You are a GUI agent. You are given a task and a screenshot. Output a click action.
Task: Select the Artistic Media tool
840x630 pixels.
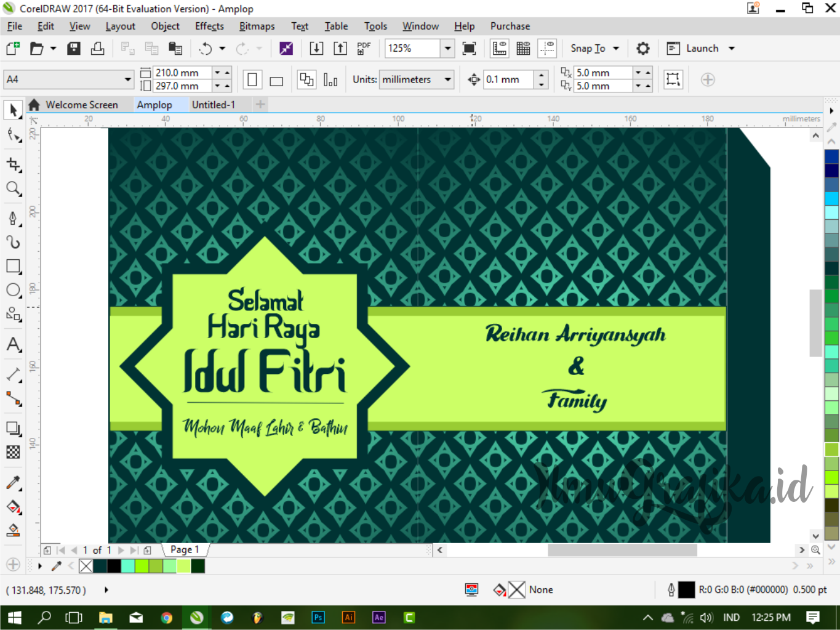pyautogui.click(x=13, y=242)
